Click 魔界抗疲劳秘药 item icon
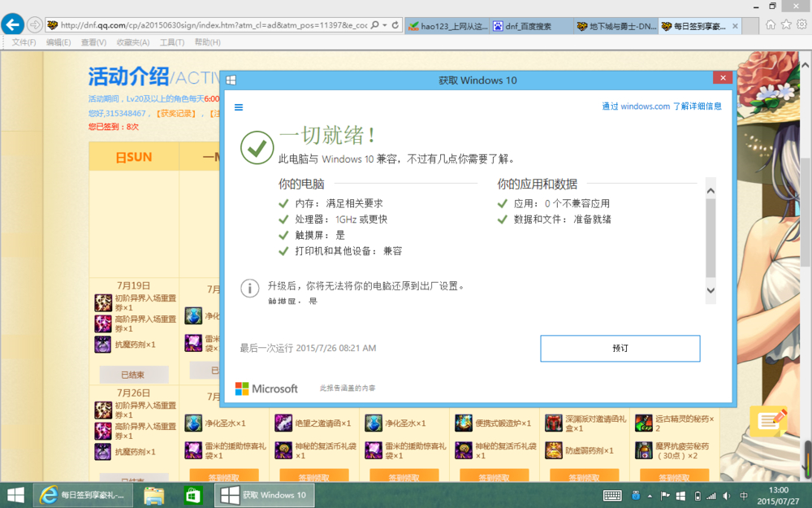Viewport: 812px width, 508px height. pos(644,450)
